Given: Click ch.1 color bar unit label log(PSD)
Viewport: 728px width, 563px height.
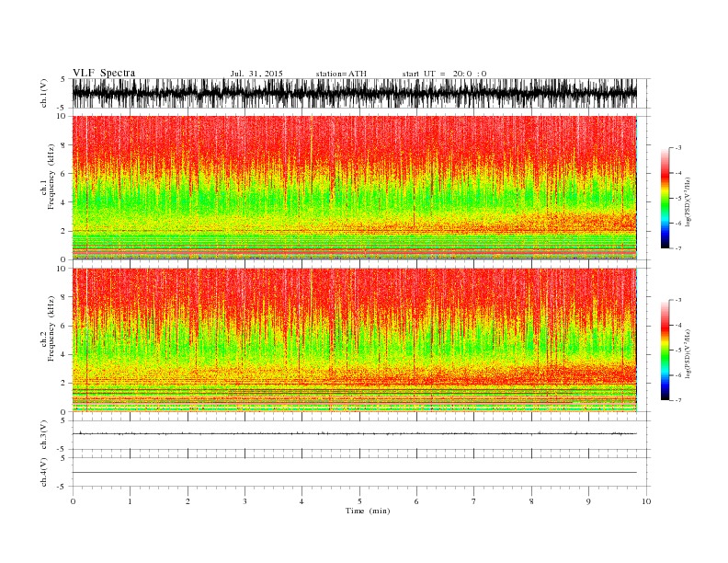Looking at the screenshot, I should pos(688,202).
